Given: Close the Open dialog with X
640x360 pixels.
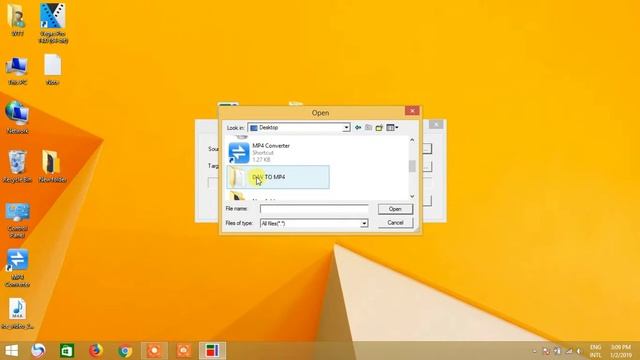Looking at the screenshot, I should (412, 111).
